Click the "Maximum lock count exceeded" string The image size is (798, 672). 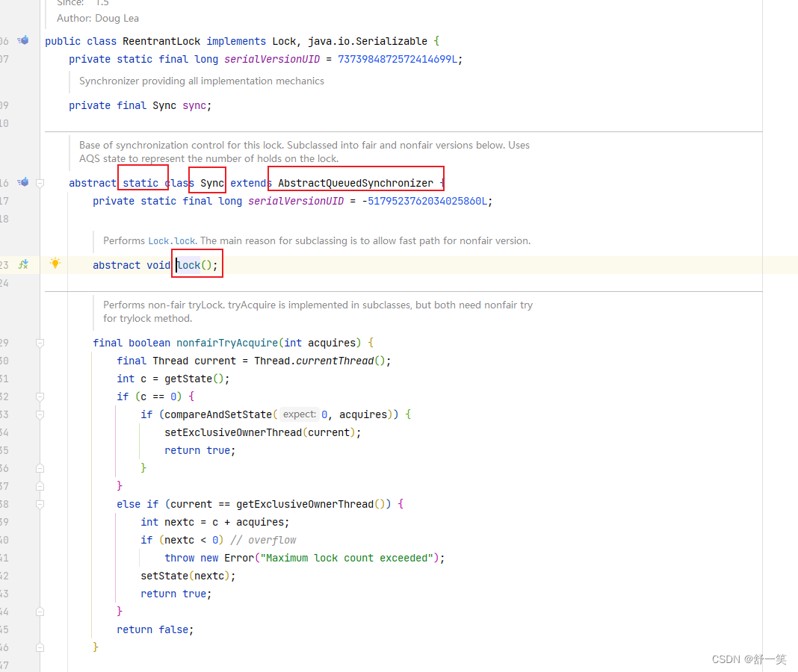coord(347,558)
